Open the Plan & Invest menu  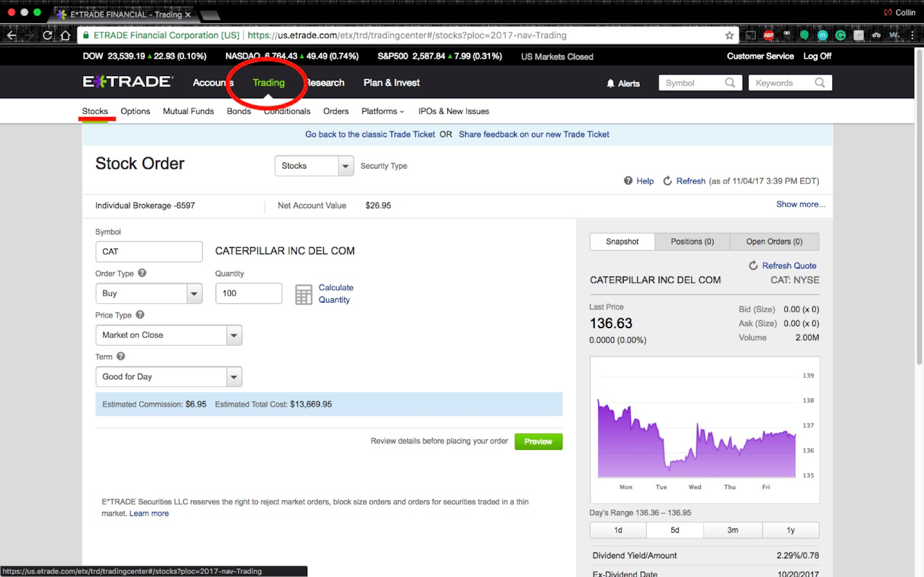click(392, 83)
